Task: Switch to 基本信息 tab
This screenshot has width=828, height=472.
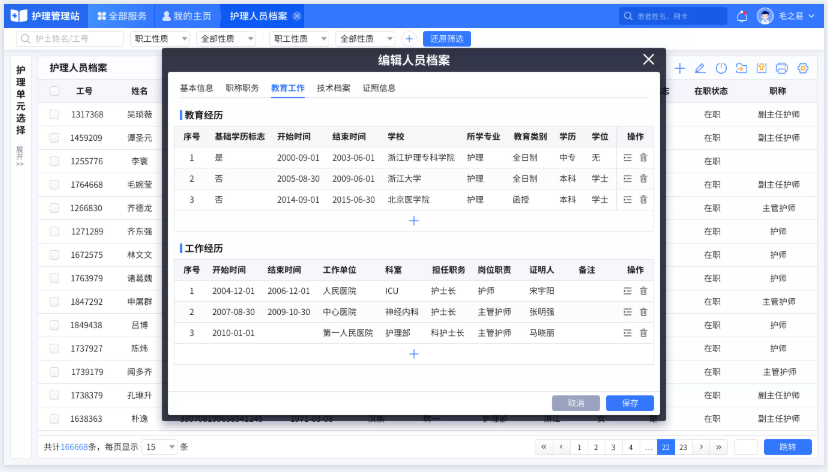Action: [x=196, y=88]
